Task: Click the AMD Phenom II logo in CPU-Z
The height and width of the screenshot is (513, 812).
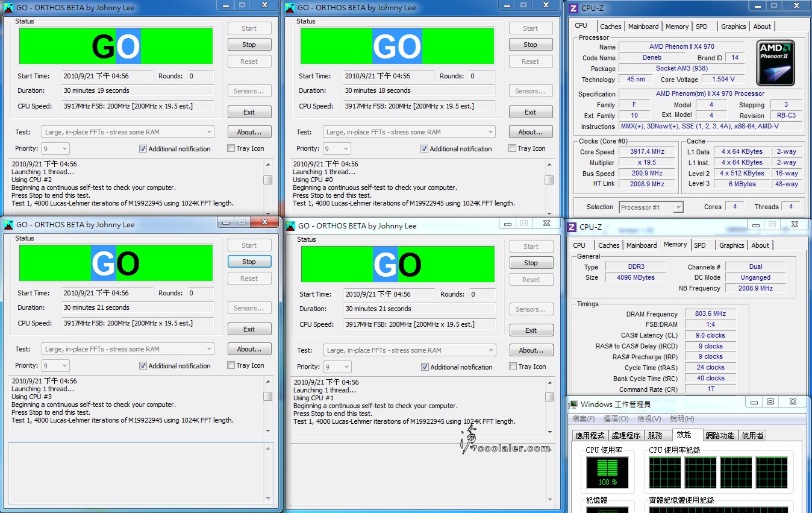Action: 776,63
